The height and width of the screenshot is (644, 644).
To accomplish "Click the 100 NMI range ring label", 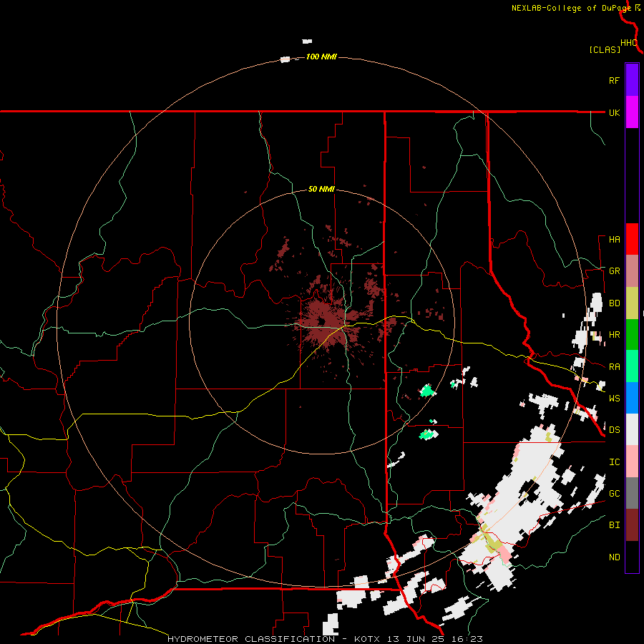I will pos(321,57).
